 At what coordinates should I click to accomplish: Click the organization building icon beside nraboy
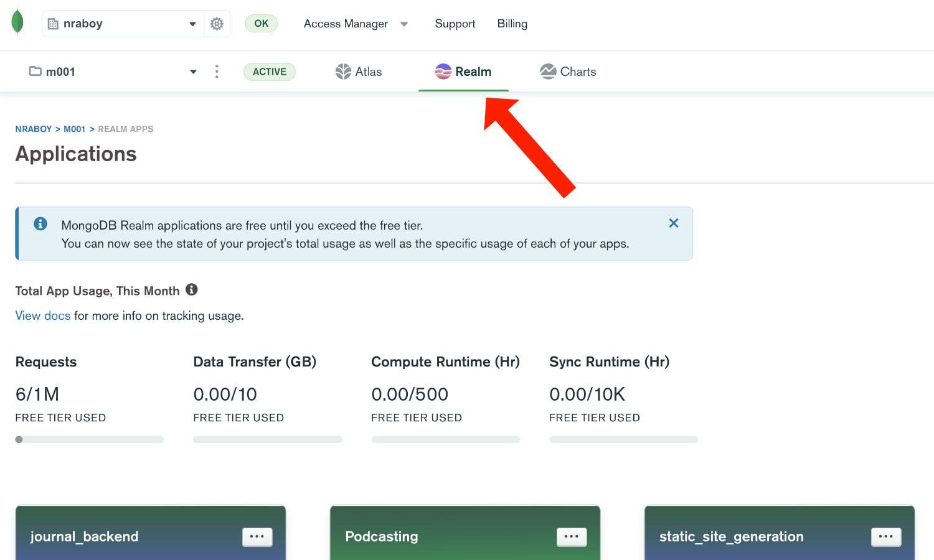53,24
